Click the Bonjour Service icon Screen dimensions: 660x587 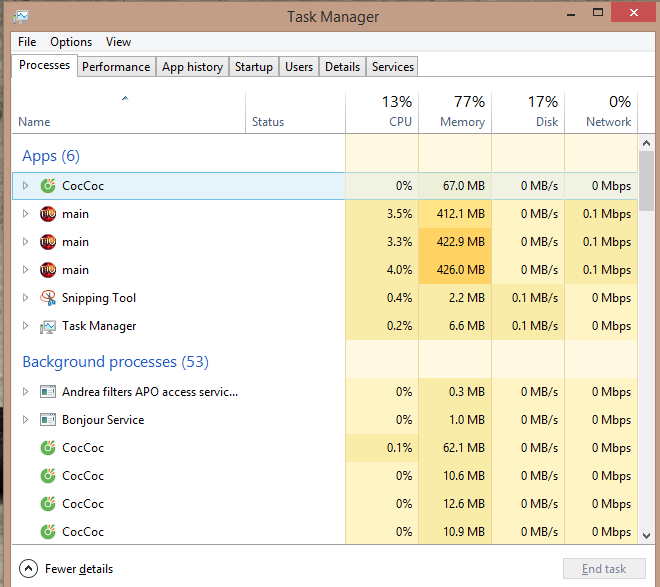[48, 420]
